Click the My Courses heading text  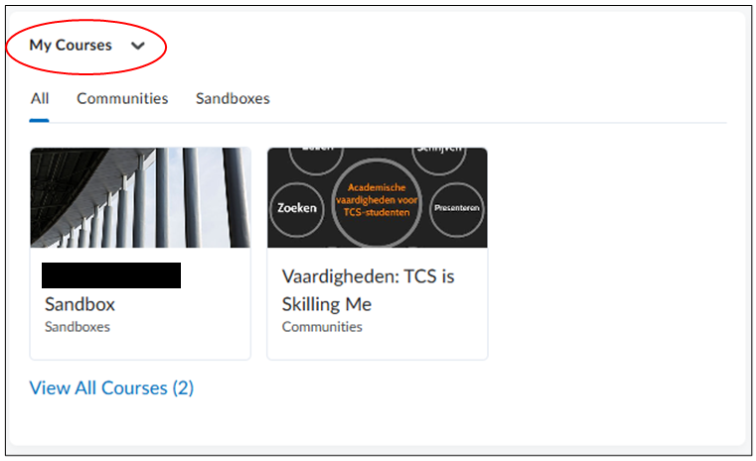click(70, 45)
